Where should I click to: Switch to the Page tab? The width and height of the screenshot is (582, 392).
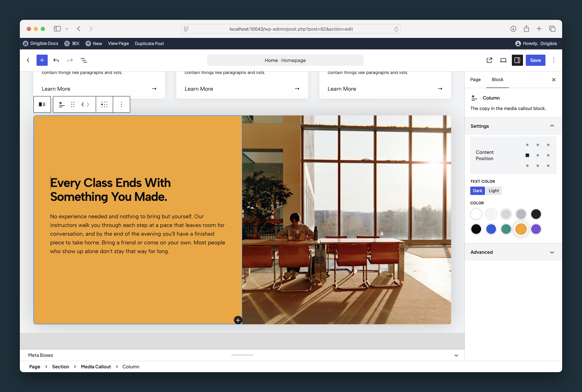(x=475, y=80)
